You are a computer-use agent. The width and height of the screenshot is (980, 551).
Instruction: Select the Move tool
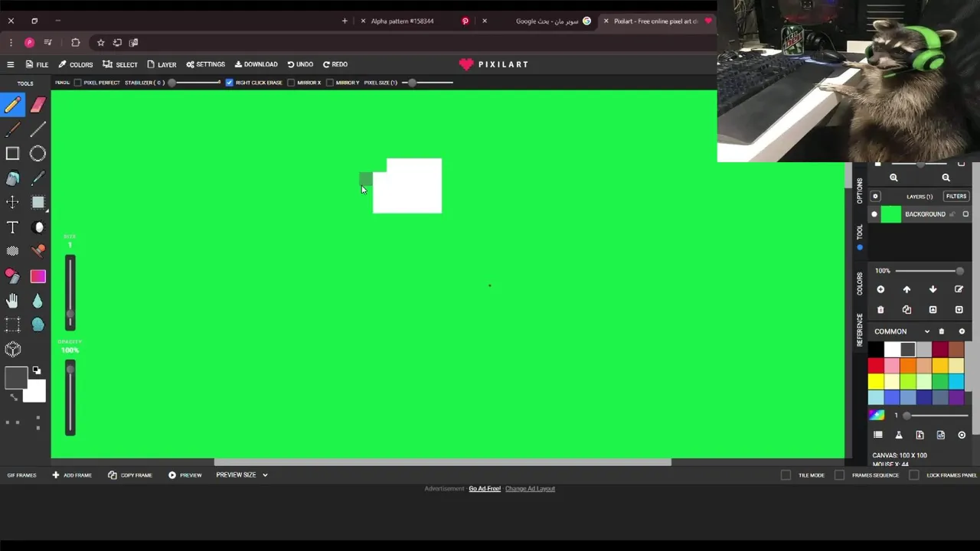[12, 203]
